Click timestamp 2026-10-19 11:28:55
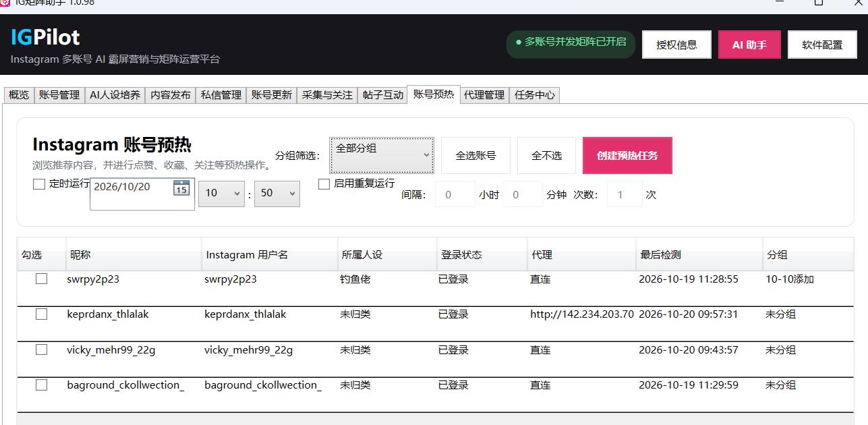The width and height of the screenshot is (868, 425). tap(689, 279)
